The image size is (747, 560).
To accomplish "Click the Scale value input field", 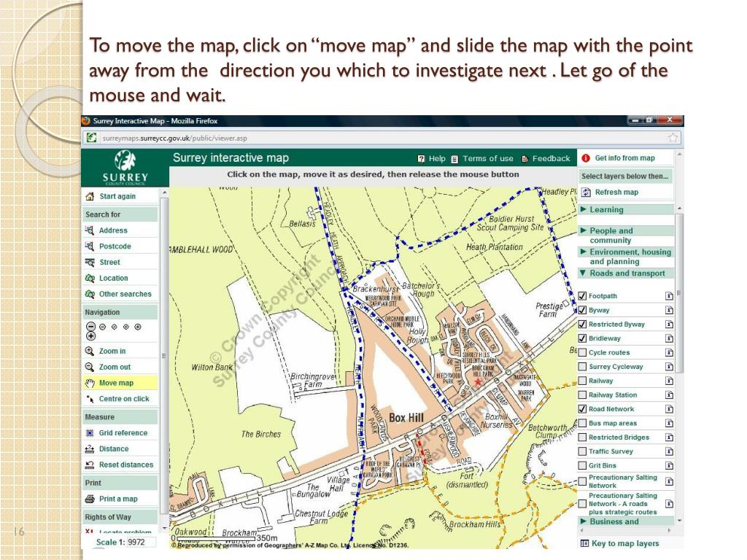I will point(142,542).
